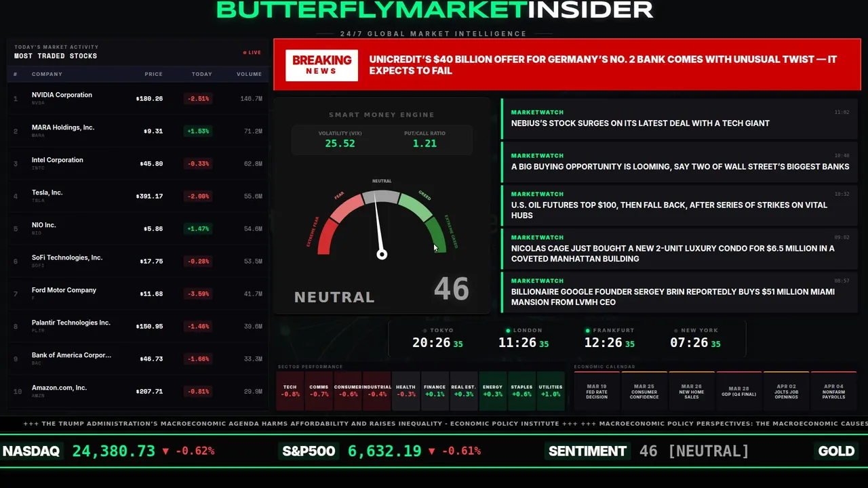Click the Breaking News badge
The height and width of the screenshot is (488, 868).
click(321, 65)
